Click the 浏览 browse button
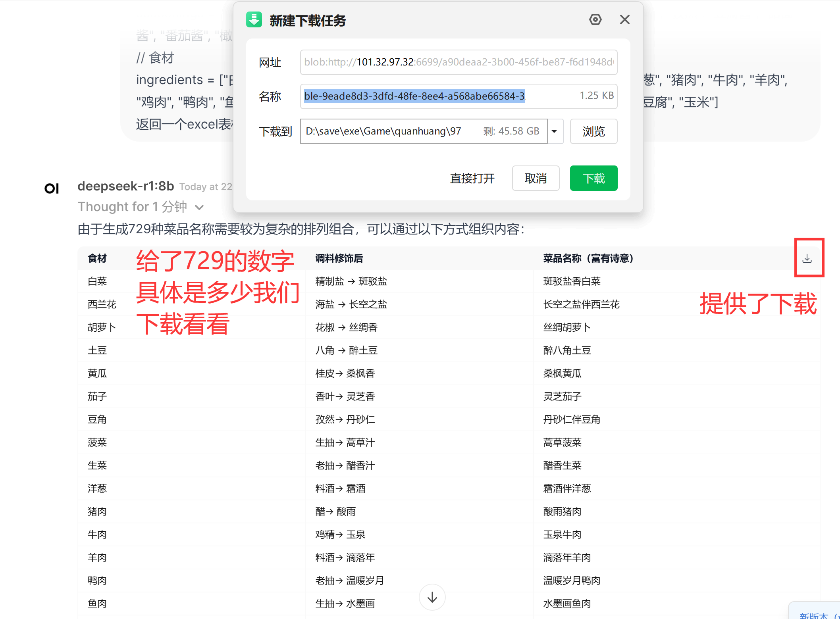Screen dimensions: 840x619 coord(593,131)
